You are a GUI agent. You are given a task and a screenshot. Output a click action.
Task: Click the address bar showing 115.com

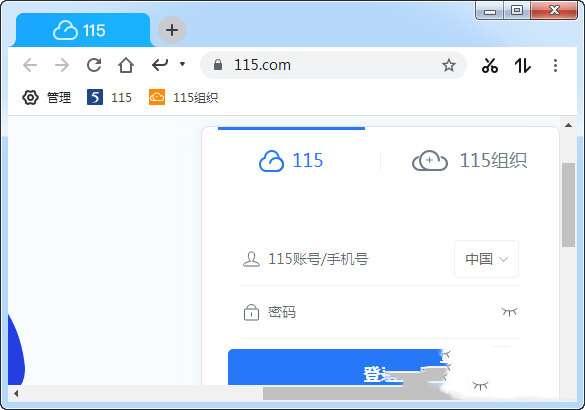(333, 65)
